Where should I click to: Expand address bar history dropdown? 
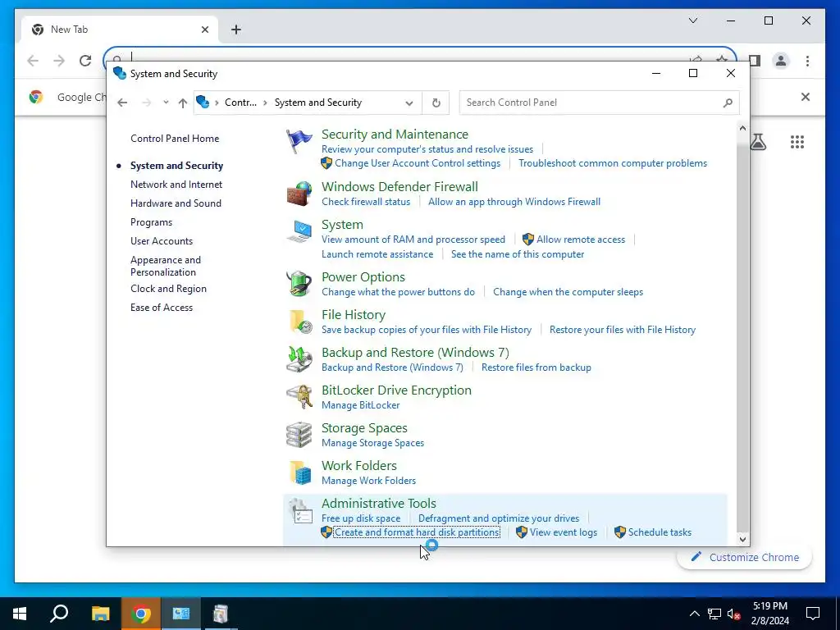pos(409,103)
